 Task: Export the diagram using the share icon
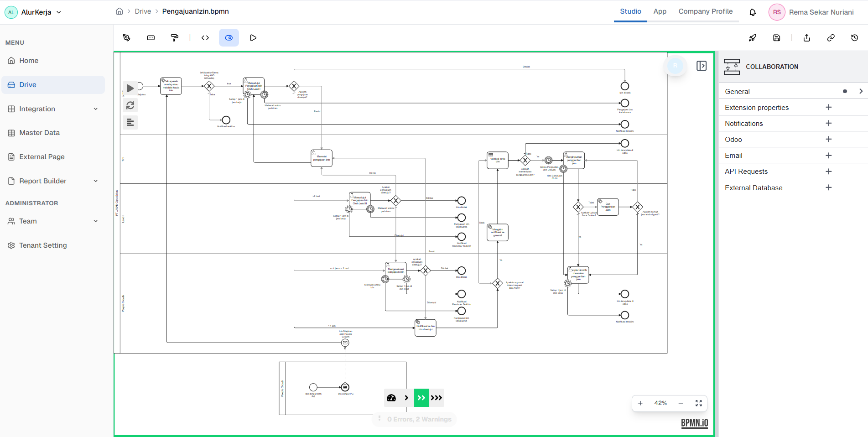tap(806, 37)
